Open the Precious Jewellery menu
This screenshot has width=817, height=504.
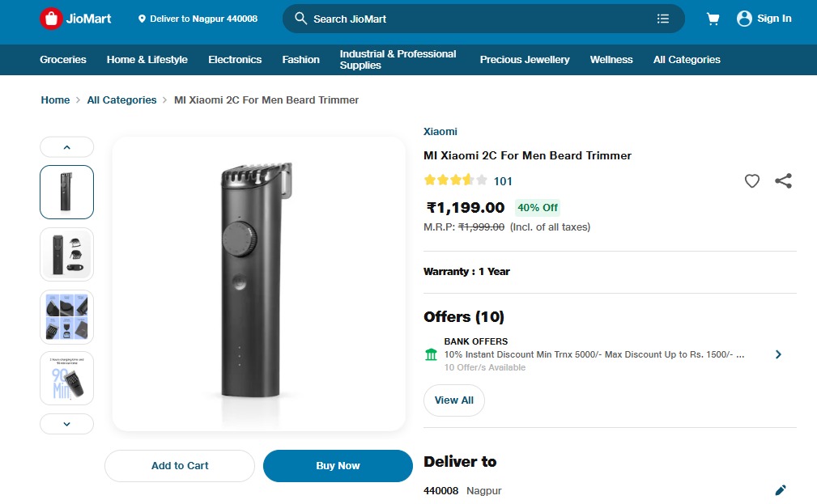click(x=525, y=60)
